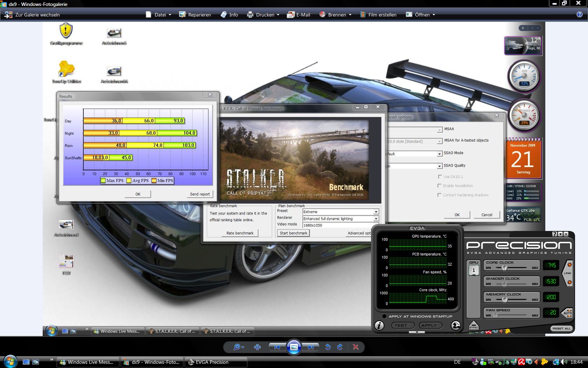The height and width of the screenshot is (368, 588).
Task: Click the Video mode field 1680x1050
Action: click(x=341, y=225)
